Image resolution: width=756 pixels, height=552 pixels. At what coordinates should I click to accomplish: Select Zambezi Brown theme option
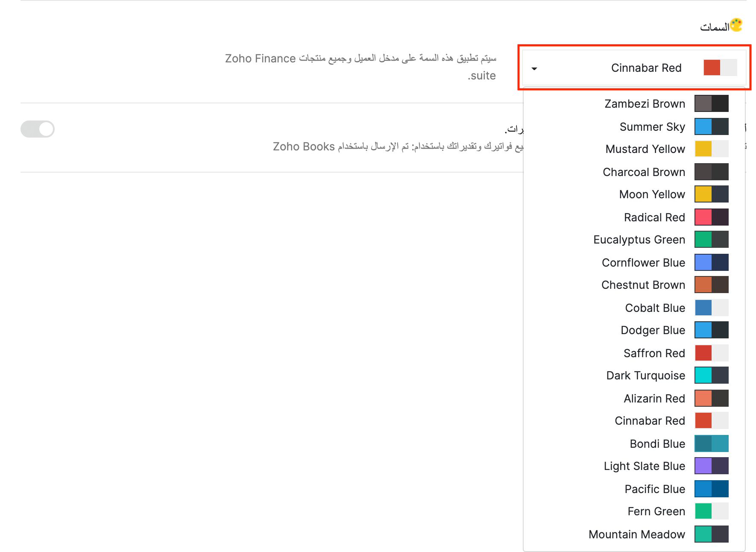pos(645,104)
